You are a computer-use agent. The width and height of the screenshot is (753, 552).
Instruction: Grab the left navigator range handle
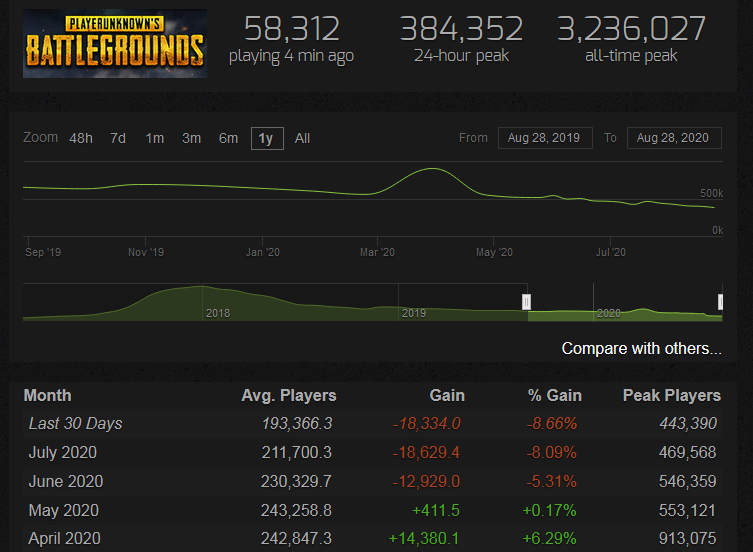526,302
